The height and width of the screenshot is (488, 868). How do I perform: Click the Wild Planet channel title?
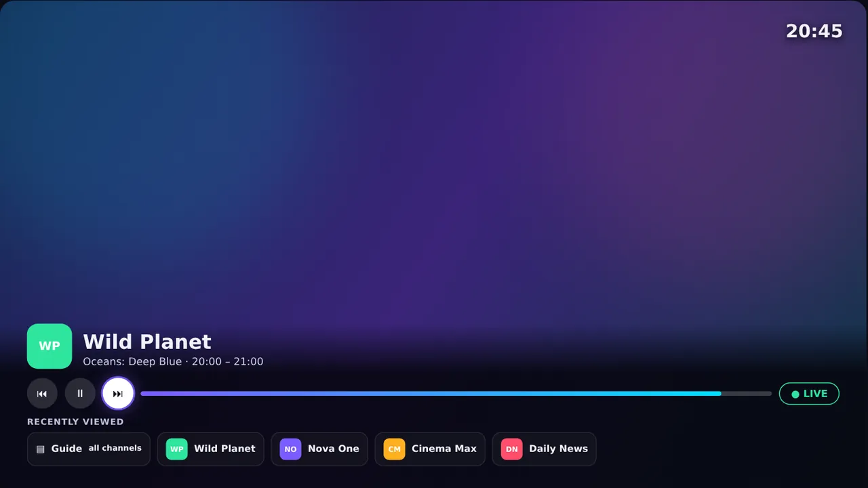point(147,342)
